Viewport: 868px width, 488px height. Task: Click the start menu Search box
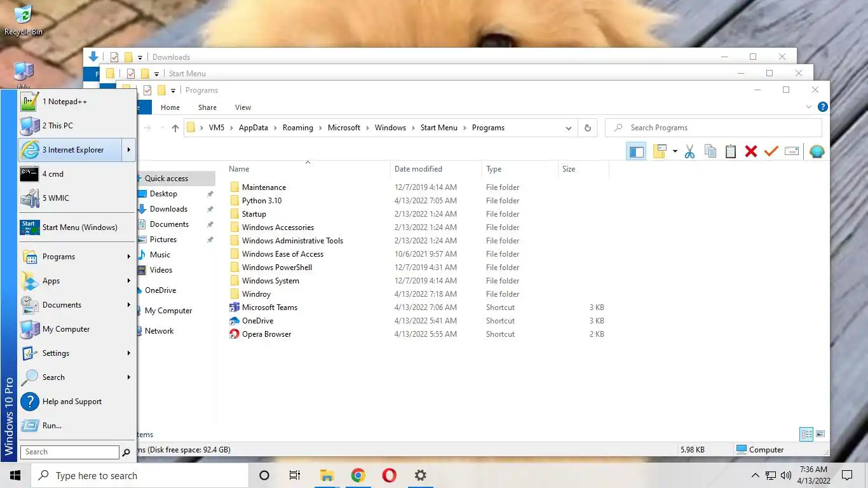(x=70, y=452)
